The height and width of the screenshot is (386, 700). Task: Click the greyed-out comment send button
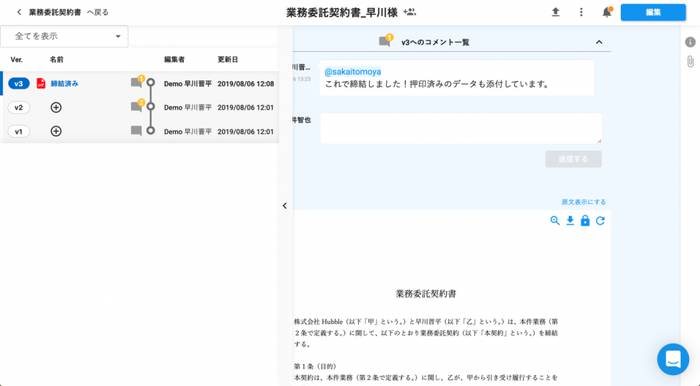[x=573, y=159]
